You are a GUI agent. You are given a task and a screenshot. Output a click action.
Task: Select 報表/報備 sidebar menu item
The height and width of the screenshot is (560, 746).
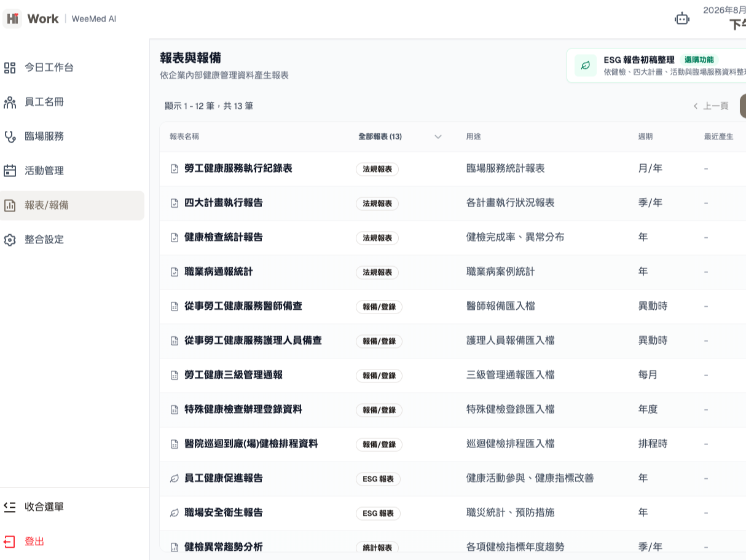pos(73,205)
